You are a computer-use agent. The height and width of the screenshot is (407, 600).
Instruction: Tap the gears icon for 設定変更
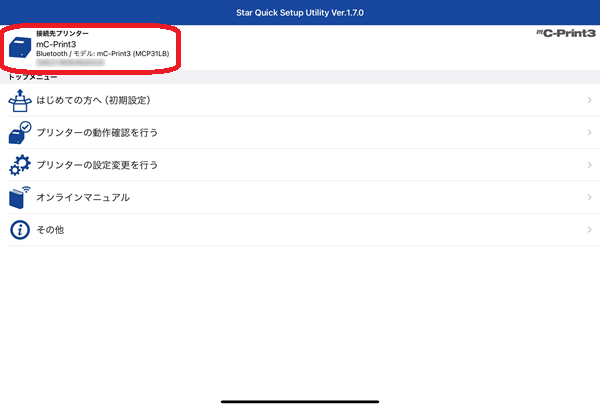20,165
